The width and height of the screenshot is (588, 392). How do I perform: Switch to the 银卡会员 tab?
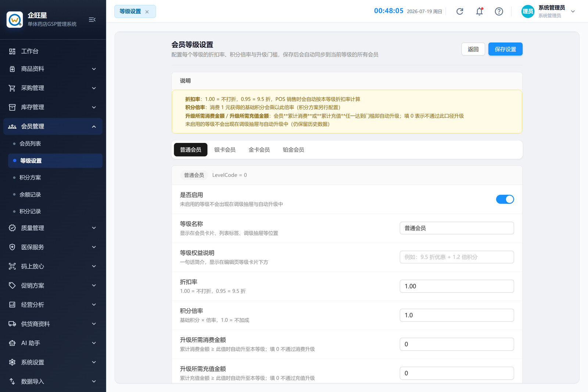click(225, 150)
